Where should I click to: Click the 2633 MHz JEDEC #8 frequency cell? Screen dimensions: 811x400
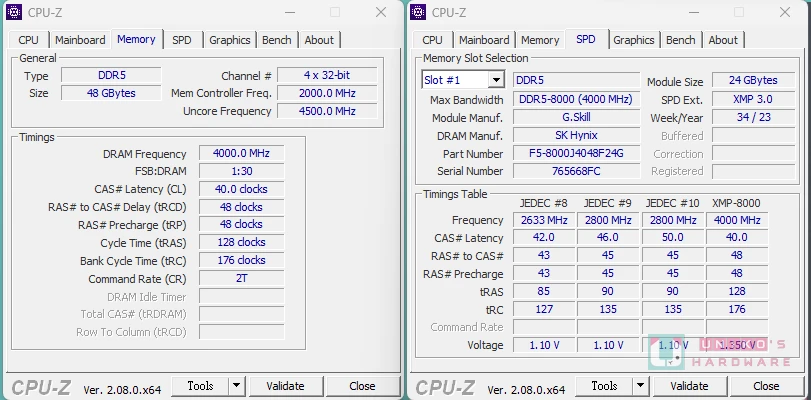tap(544, 220)
